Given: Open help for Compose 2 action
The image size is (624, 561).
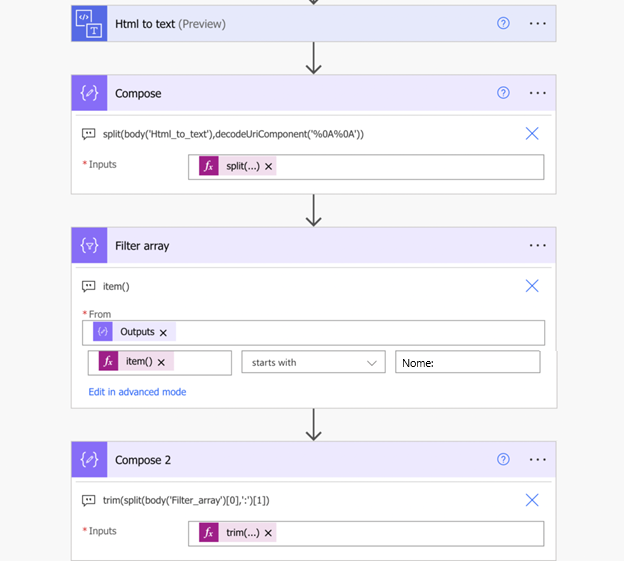Looking at the screenshot, I should click(503, 460).
